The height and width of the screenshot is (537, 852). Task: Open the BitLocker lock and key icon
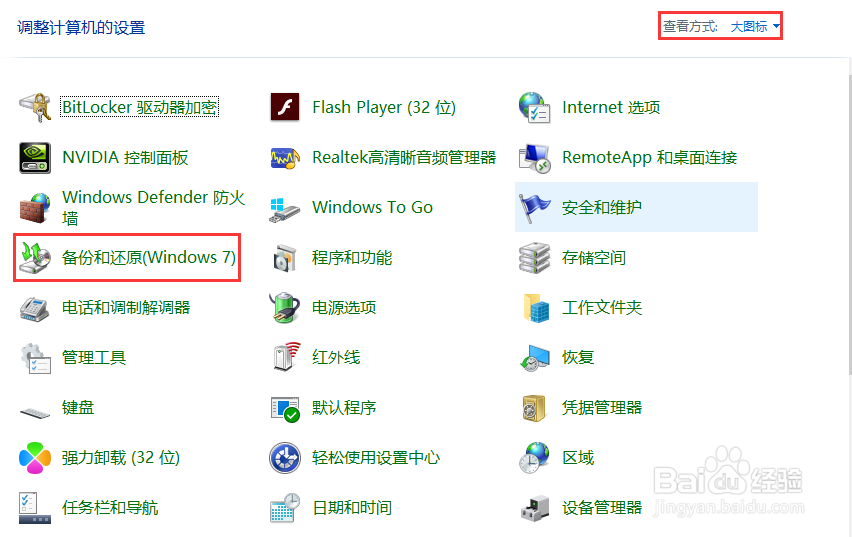pyautogui.click(x=35, y=107)
